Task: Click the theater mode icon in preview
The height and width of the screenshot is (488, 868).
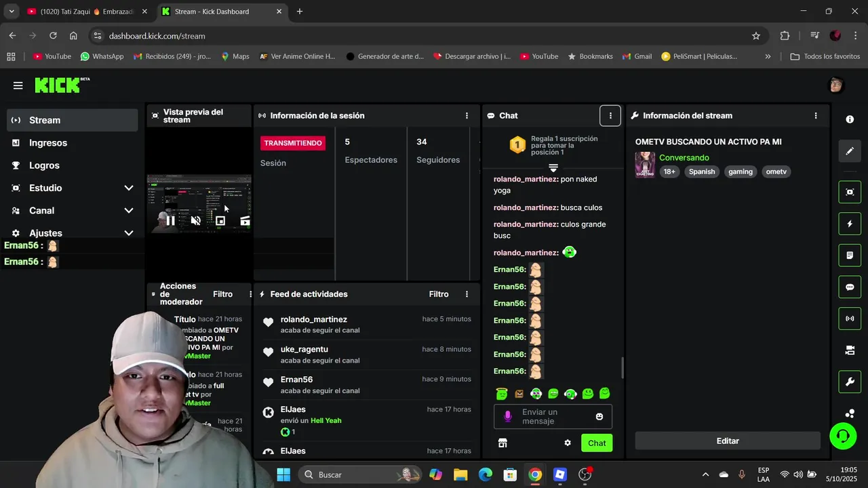Action: tap(245, 220)
